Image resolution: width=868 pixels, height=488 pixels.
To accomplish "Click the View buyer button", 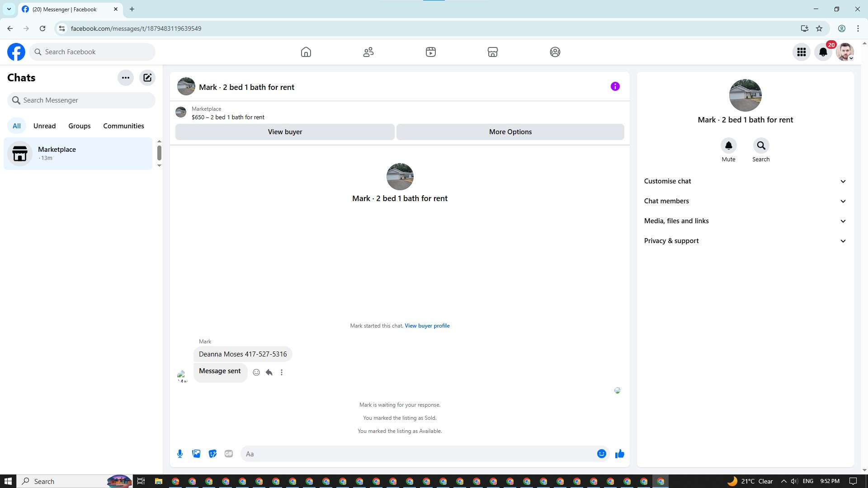I will click(x=285, y=132).
